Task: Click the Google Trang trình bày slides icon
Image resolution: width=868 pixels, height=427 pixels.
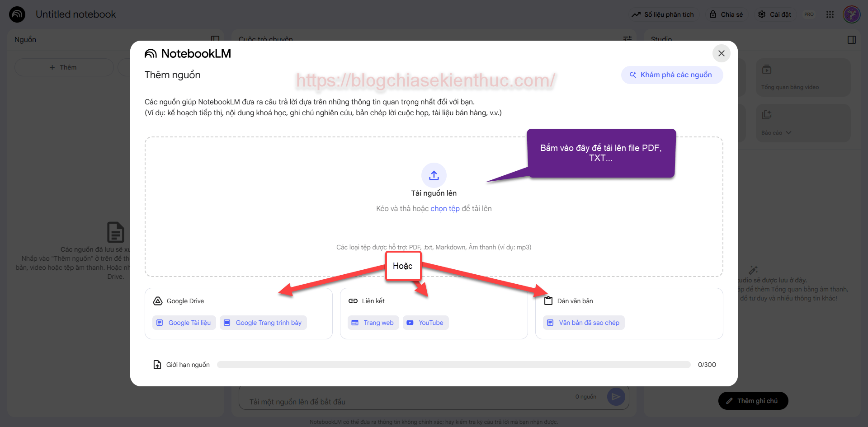Action: pyautogui.click(x=227, y=323)
